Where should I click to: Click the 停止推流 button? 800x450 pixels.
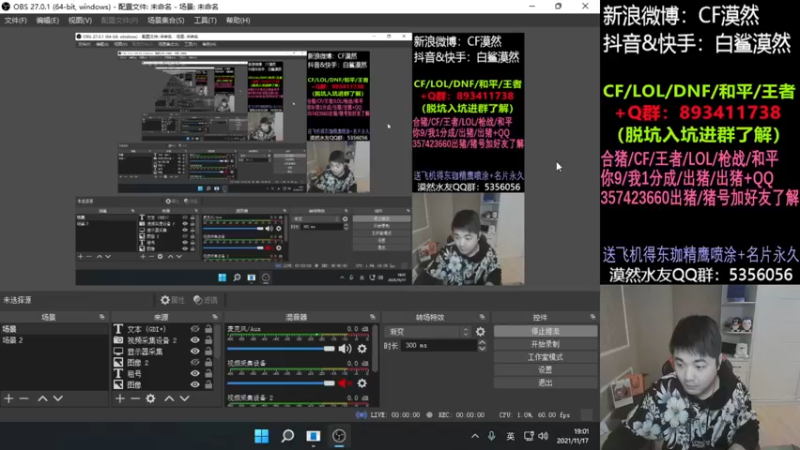pos(545,332)
